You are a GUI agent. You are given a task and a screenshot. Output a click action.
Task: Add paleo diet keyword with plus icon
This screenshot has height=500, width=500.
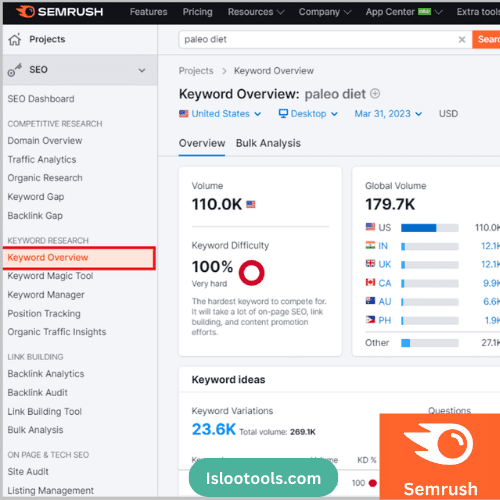(375, 94)
